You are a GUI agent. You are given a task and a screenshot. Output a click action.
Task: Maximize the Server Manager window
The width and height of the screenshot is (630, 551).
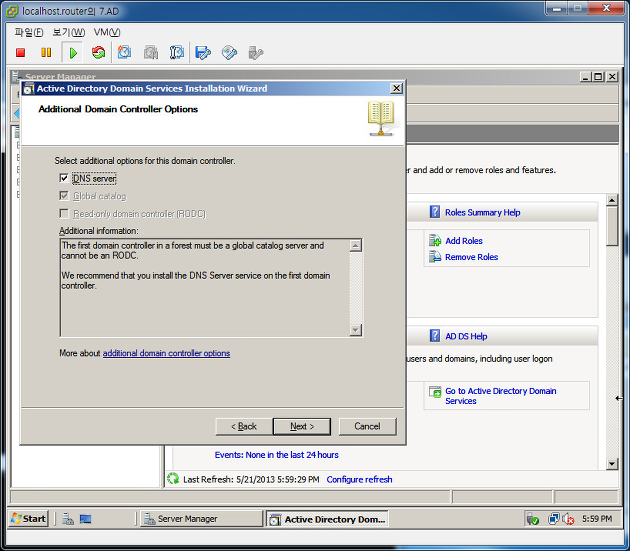coord(598,76)
